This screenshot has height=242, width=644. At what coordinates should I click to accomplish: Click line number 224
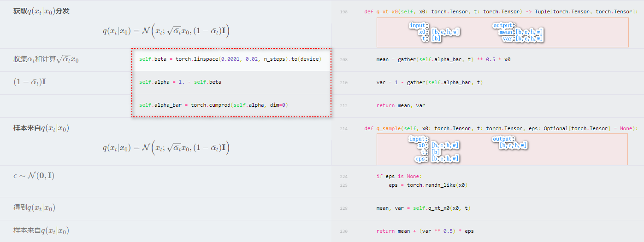(x=343, y=177)
